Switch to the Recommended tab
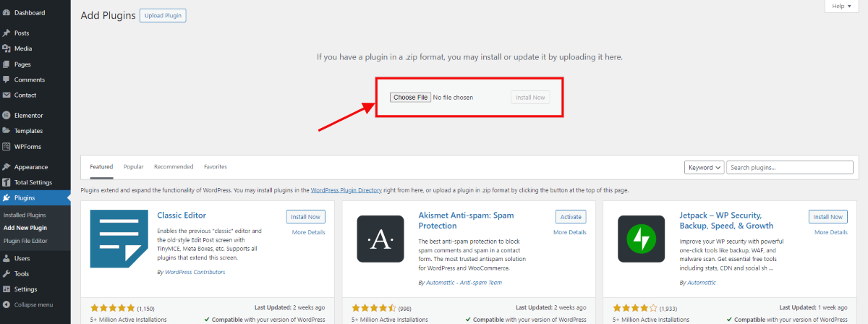 174,167
